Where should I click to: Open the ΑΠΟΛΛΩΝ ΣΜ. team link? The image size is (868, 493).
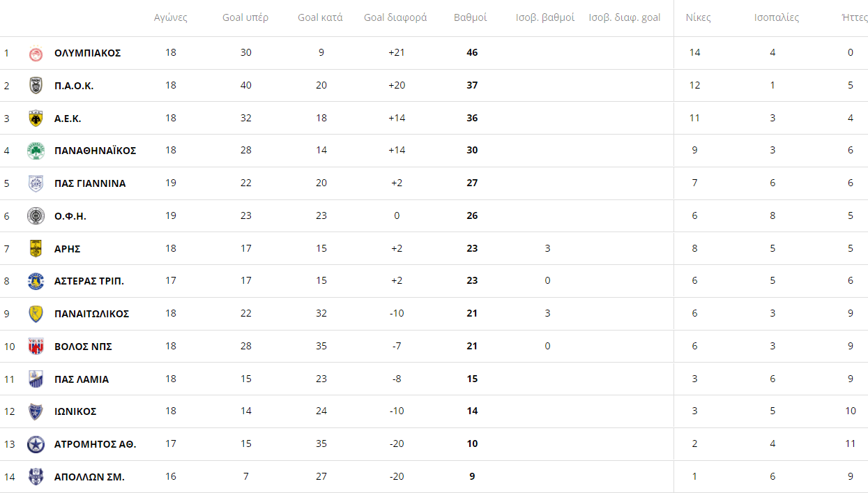(89, 477)
